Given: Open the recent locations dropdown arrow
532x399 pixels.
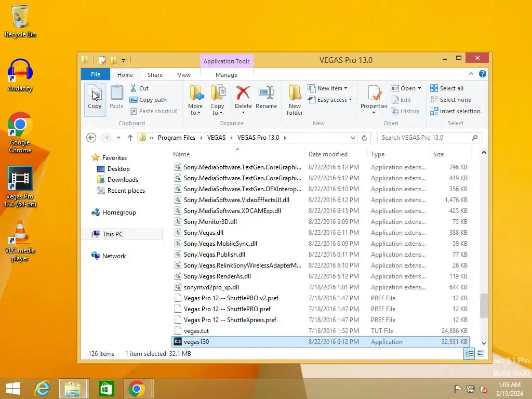Looking at the screenshot, I should 118,138.
